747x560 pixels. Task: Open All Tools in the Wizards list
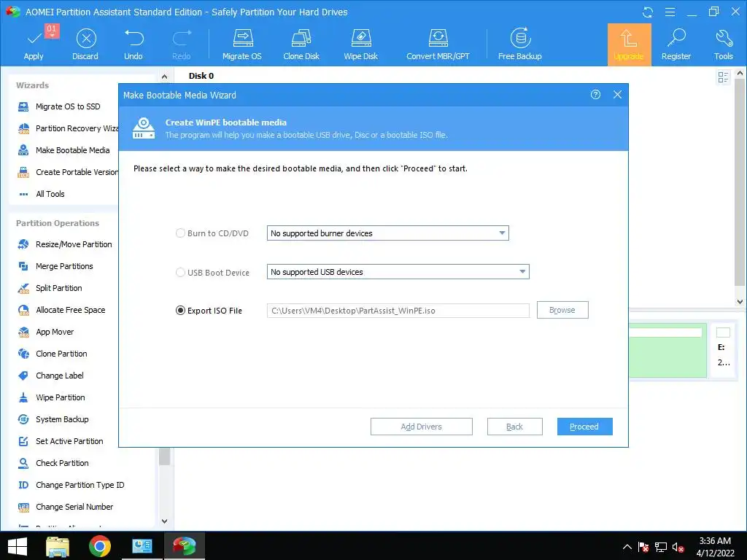(41, 194)
